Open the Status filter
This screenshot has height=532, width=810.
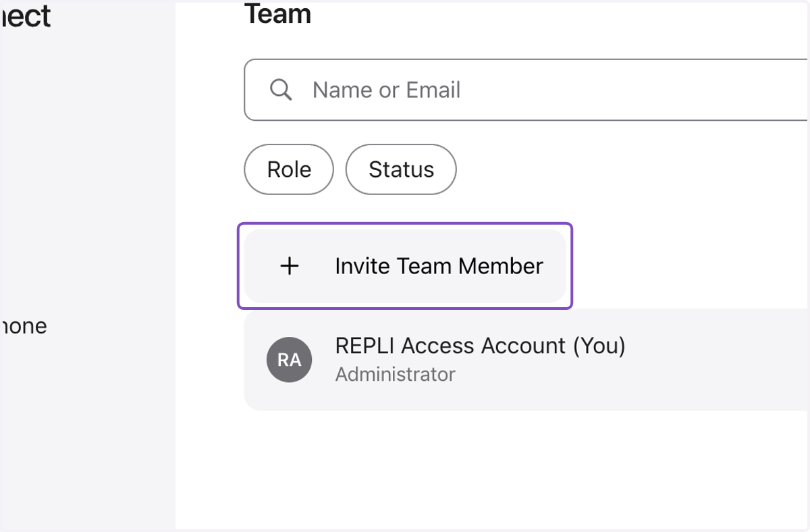(x=401, y=169)
